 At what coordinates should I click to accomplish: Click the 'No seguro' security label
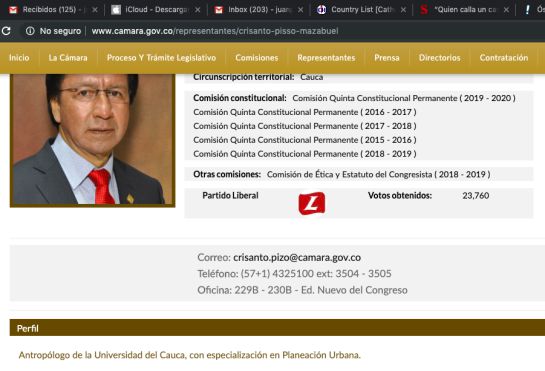tap(60, 31)
